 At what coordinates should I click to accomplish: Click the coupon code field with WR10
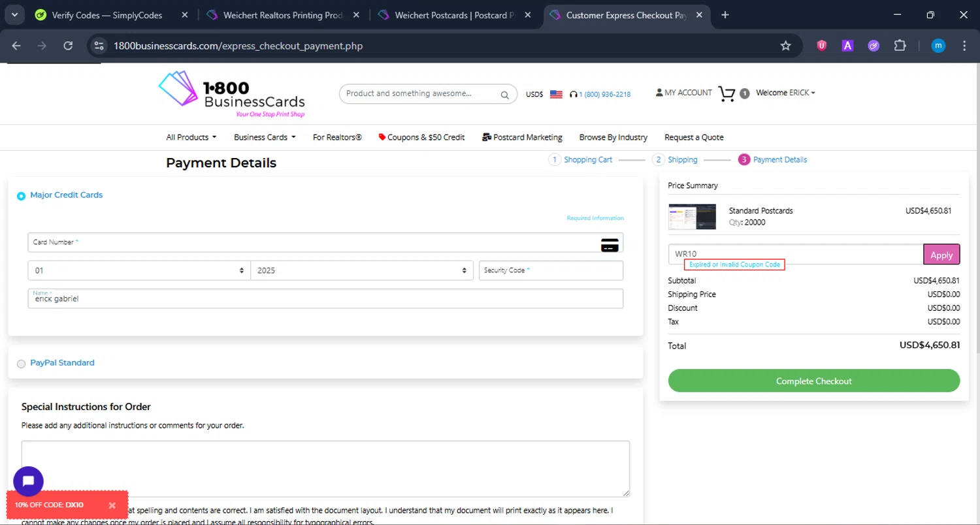pos(796,254)
